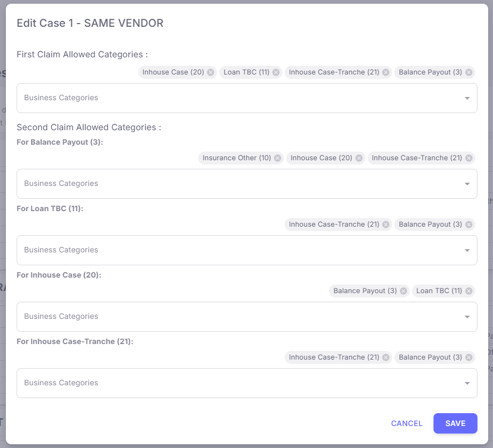Remove Balance Payout (3) chip under For Inhouse Case (20)

404,291
